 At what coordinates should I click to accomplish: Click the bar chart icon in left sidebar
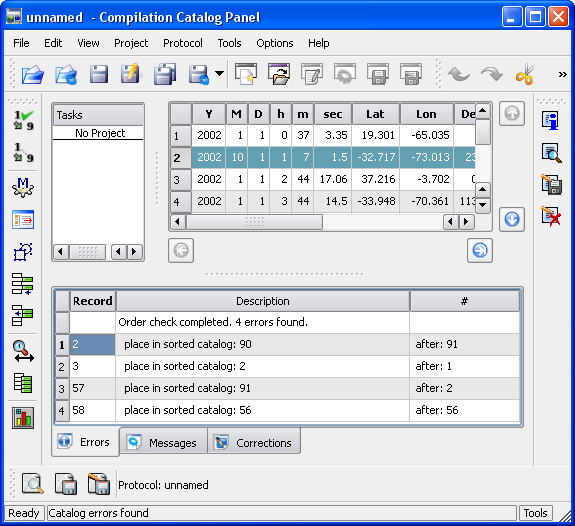[x=23, y=418]
